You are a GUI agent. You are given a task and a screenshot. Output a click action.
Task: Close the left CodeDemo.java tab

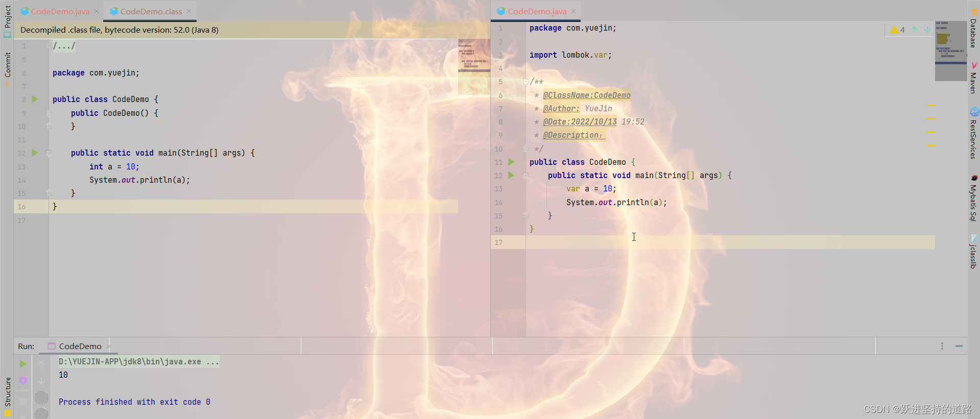[x=97, y=11]
